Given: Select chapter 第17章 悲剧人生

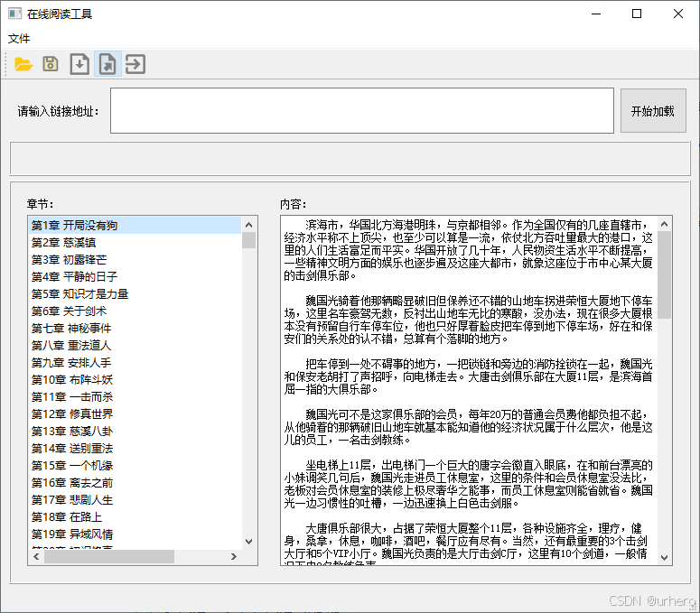Looking at the screenshot, I should 135,500.
